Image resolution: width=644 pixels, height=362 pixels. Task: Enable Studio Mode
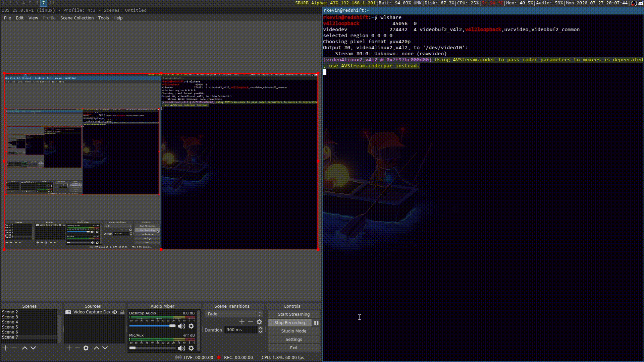(293, 331)
